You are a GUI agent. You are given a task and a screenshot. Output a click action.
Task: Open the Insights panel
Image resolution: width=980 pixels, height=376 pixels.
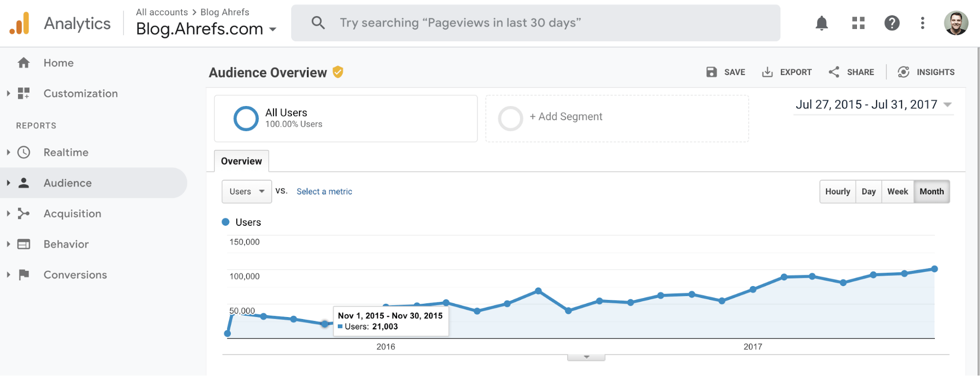point(926,72)
